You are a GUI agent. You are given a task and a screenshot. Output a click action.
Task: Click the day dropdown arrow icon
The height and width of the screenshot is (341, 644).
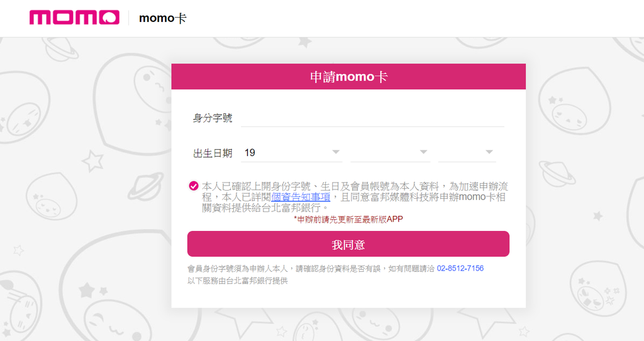click(489, 152)
